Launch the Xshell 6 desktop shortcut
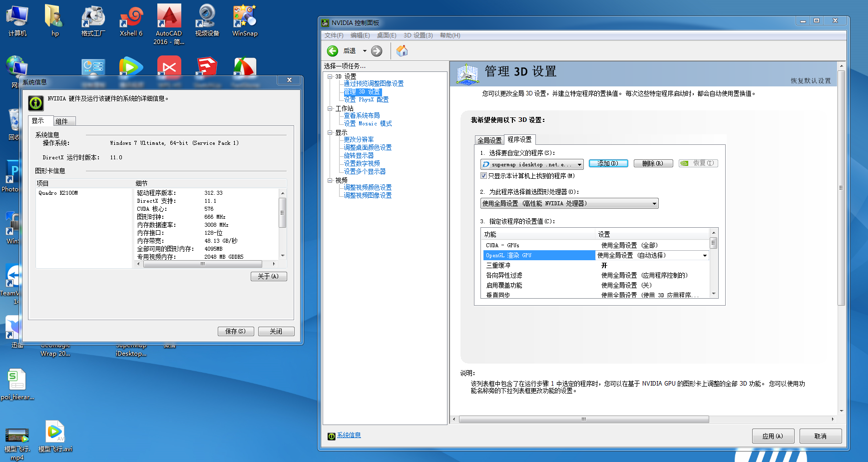The width and height of the screenshot is (868, 462). pyautogui.click(x=131, y=20)
